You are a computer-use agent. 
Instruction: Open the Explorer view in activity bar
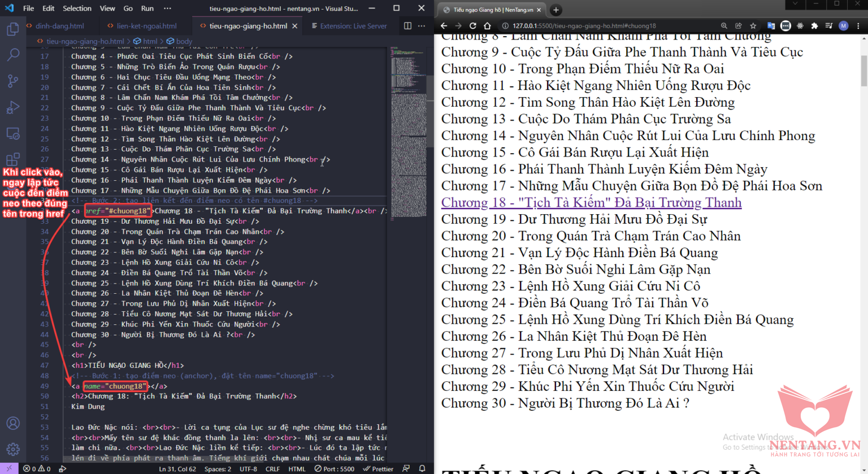[12, 29]
